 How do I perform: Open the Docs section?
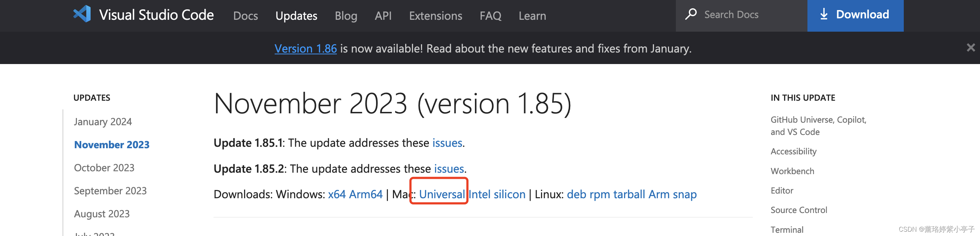246,15
